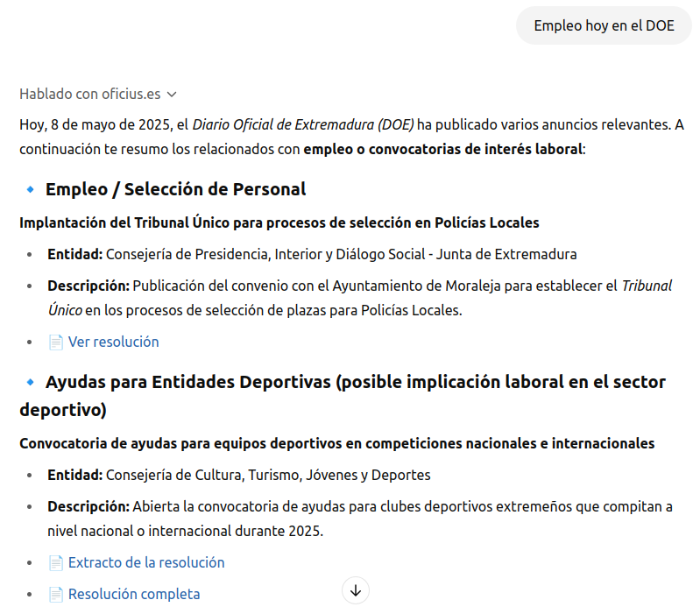Open the 'Extracto de la resolución' link
Image resolution: width=700 pixels, height=607 pixels.
(146, 563)
